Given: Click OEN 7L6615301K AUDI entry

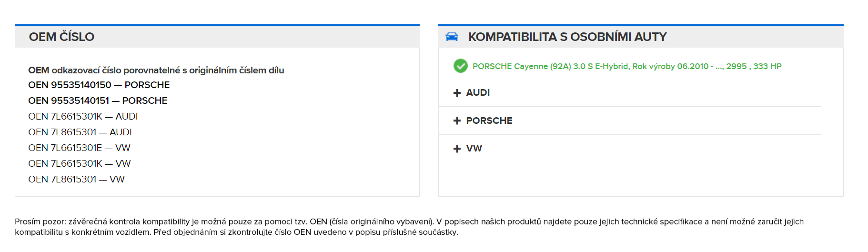Looking at the screenshot, I should tap(83, 116).
